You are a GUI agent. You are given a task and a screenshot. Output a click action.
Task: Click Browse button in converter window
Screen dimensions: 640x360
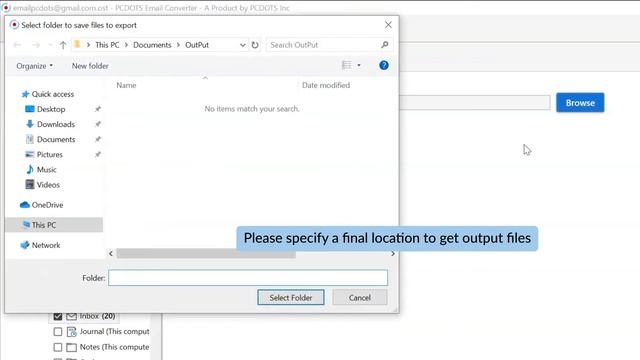pos(580,103)
